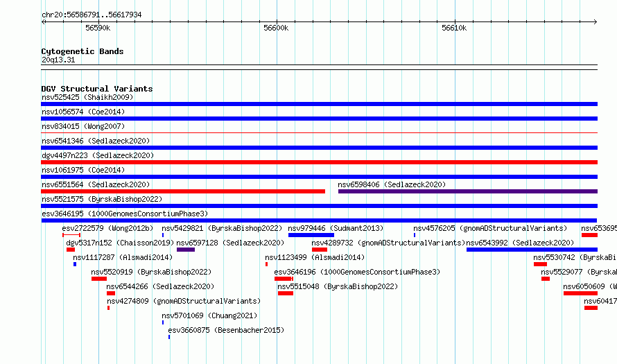Select the red nsv6544266 bar
Screen dimensions: 617x364
point(111,293)
